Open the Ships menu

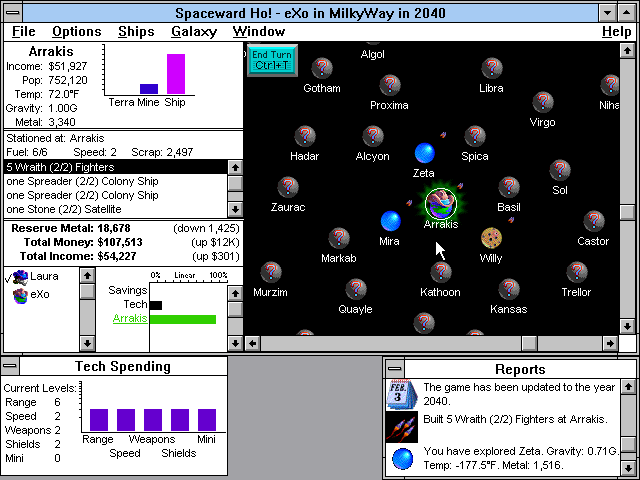click(136, 31)
